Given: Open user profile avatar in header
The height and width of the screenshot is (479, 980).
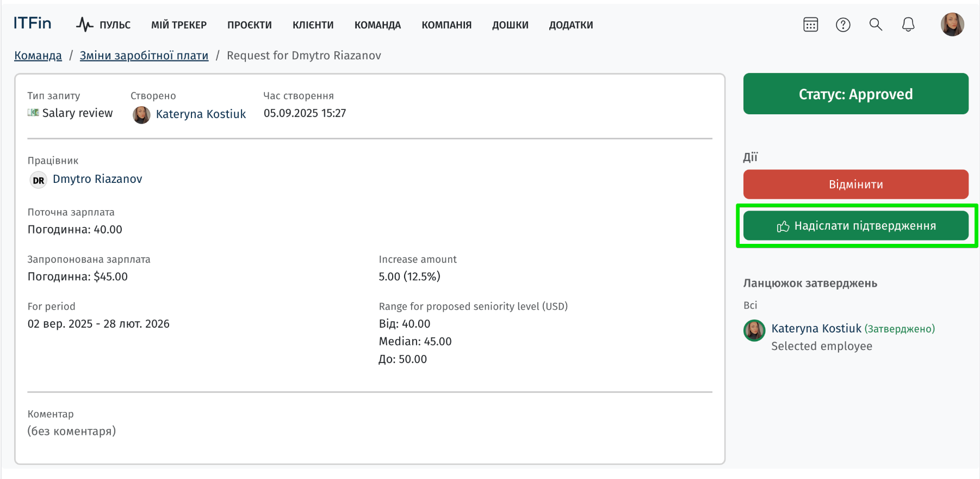Looking at the screenshot, I should (x=952, y=24).
